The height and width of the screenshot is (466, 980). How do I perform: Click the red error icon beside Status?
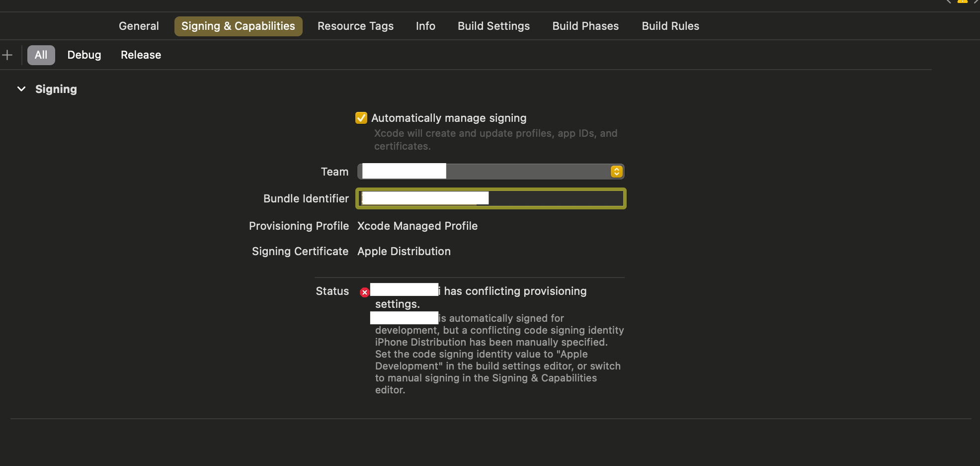pyautogui.click(x=365, y=292)
